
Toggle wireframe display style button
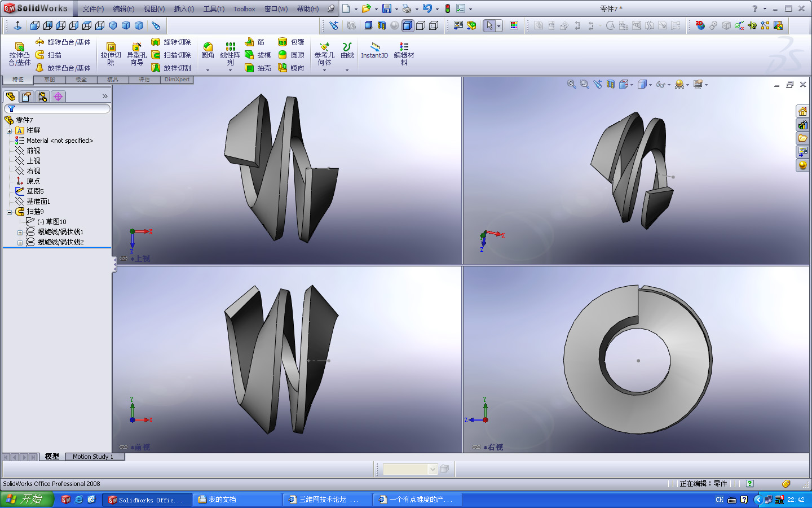point(434,25)
